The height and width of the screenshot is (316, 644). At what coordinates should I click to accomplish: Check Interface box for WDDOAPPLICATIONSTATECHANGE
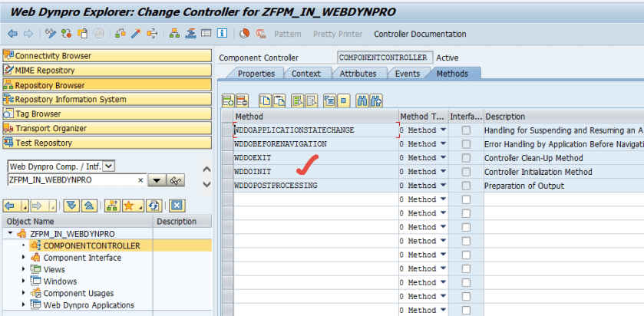466,130
